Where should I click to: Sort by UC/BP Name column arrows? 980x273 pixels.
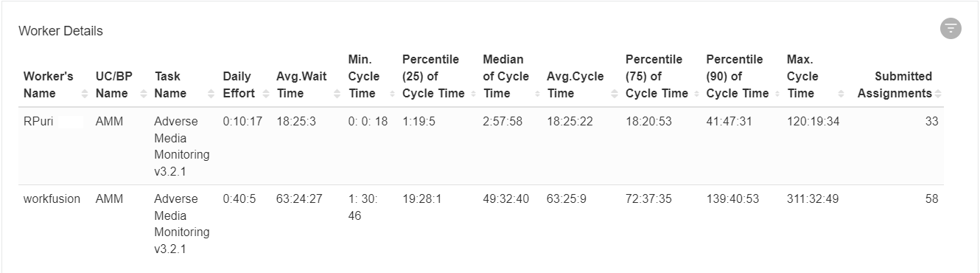[144, 94]
